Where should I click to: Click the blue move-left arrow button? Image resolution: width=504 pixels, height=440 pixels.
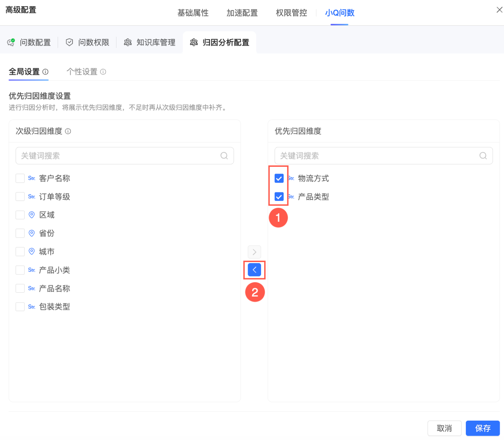point(255,270)
